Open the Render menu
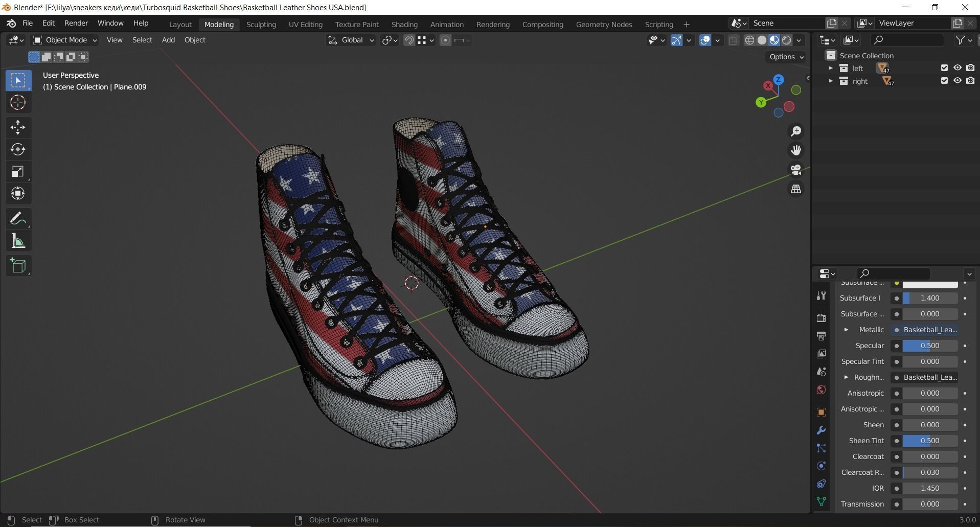 pyautogui.click(x=76, y=23)
